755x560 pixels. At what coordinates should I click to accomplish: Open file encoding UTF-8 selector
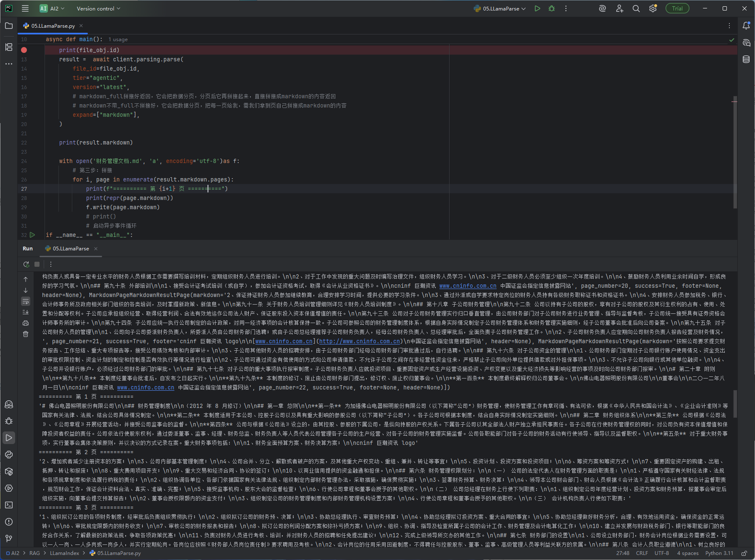pos(662,553)
